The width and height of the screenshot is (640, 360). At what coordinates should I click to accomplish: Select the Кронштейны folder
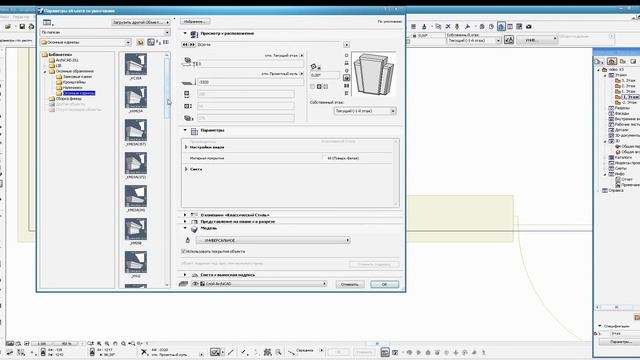pos(74,82)
